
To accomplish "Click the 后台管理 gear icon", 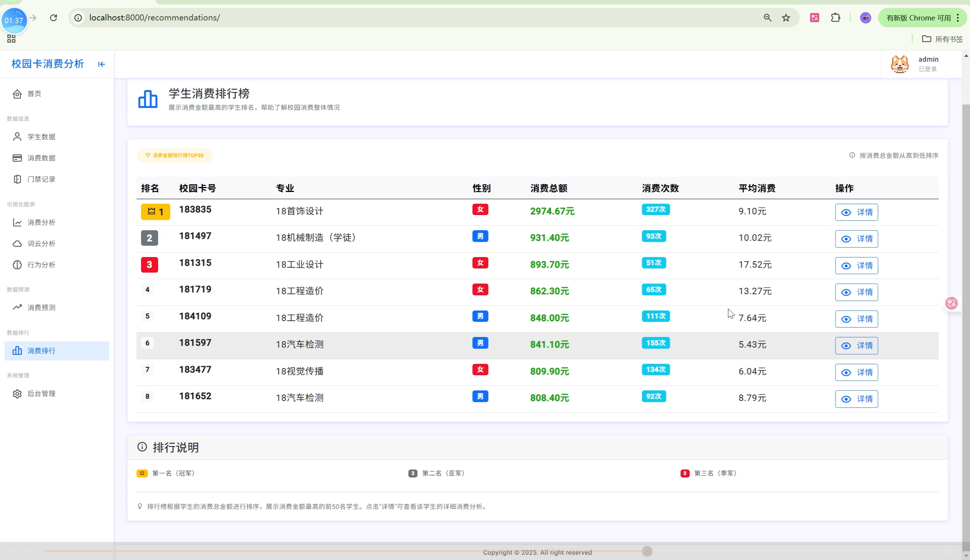I will (x=17, y=393).
